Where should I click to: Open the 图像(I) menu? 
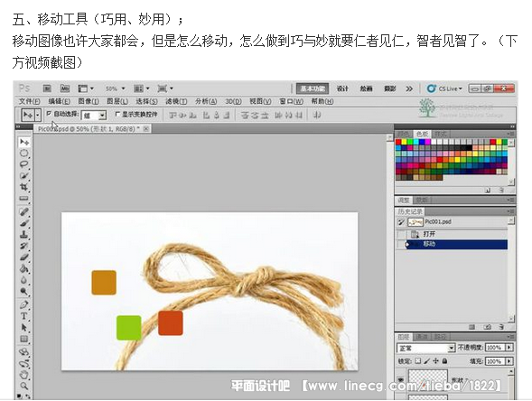89,101
